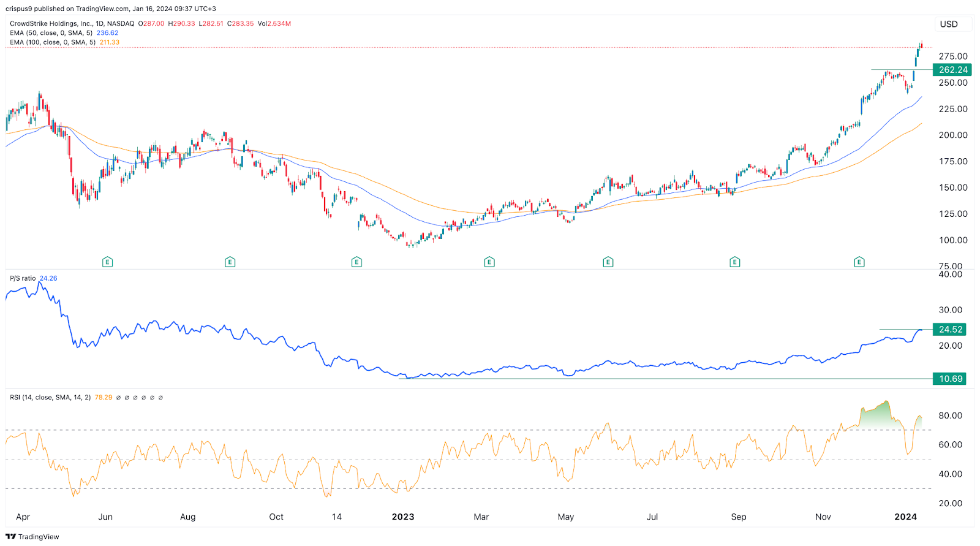980x546 pixels.
Task: Click the P/S ratio value 24.26
Action: click(x=48, y=278)
